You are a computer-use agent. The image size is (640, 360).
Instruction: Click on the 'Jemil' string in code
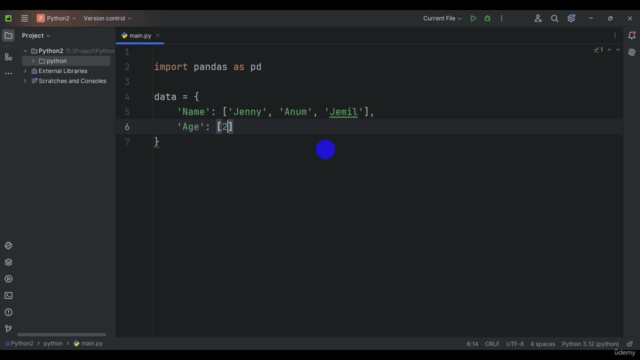[x=344, y=112]
